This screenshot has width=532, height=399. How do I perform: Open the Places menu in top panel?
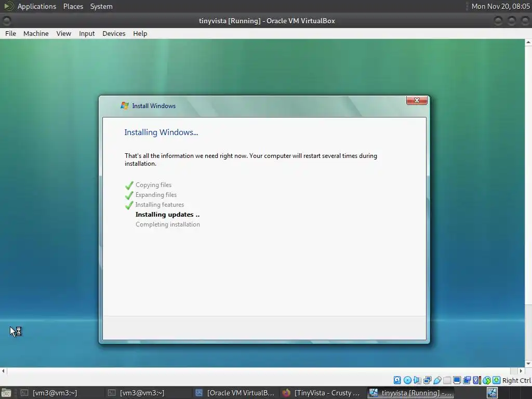click(x=73, y=6)
